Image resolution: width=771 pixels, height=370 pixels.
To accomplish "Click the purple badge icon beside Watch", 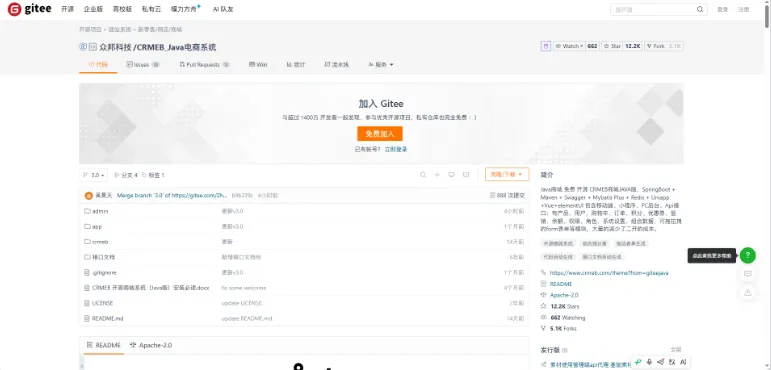I will point(545,46).
